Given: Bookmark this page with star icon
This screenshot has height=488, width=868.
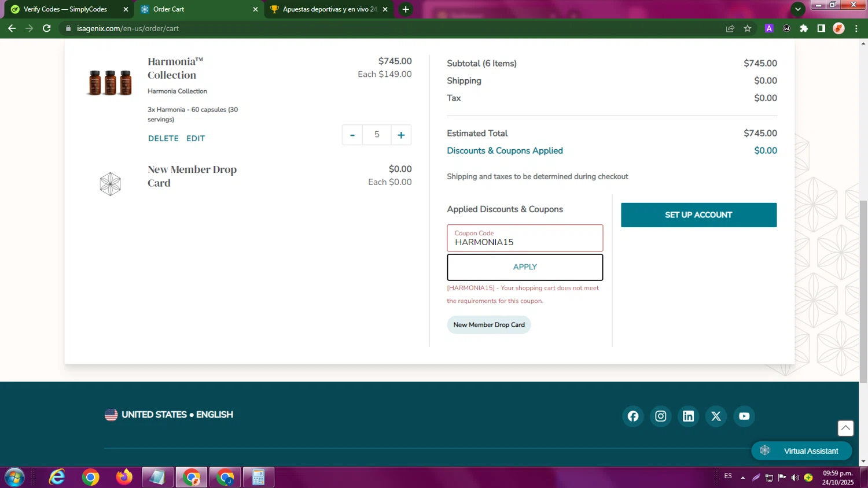Looking at the screenshot, I should point(748,28).
